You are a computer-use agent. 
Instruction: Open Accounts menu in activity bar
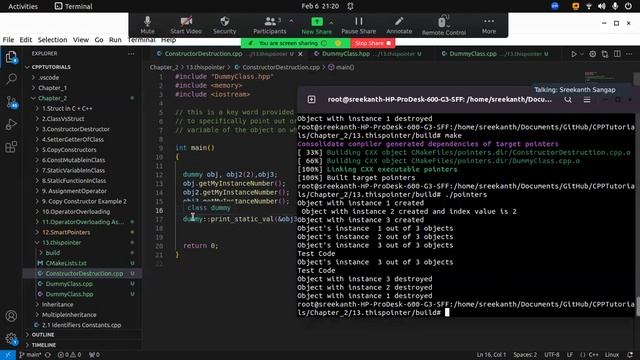11,316
